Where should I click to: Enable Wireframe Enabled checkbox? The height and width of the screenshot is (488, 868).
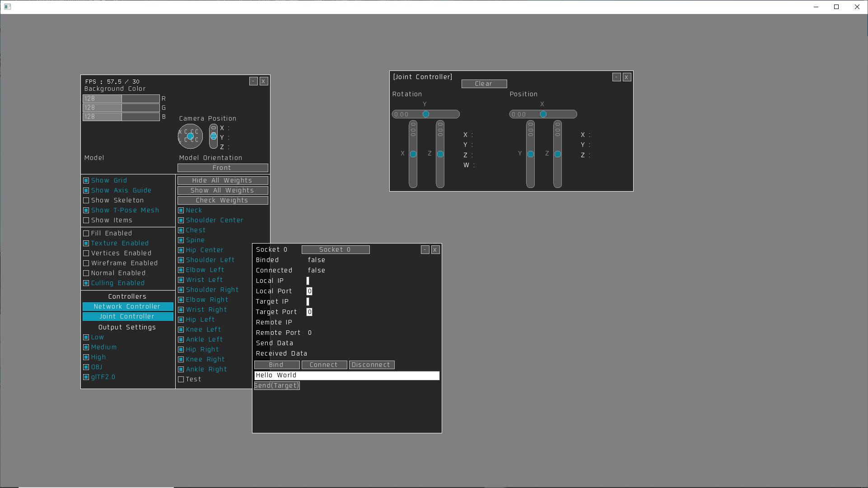point(86,263)
